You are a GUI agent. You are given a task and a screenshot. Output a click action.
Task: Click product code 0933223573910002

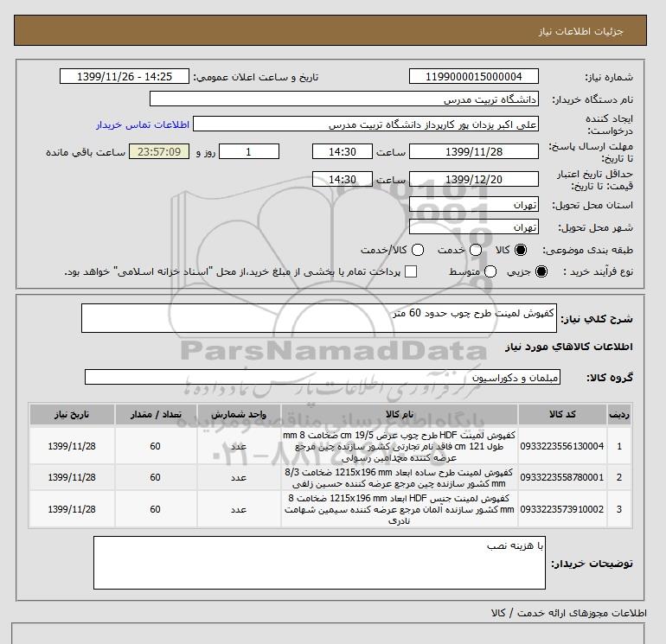click(x=562, y=509)
